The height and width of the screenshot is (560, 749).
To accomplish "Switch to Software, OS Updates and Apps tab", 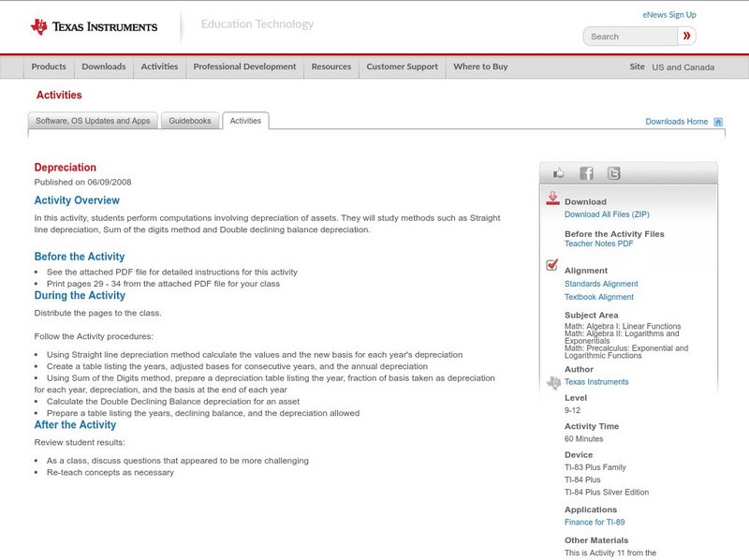I will [x=93, y=121].
